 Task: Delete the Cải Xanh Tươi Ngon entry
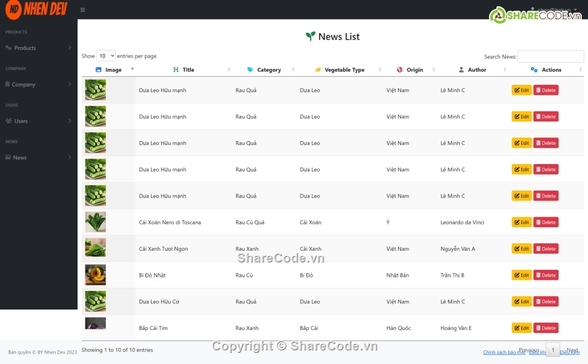pyautogui.click(x=546, y=248)
